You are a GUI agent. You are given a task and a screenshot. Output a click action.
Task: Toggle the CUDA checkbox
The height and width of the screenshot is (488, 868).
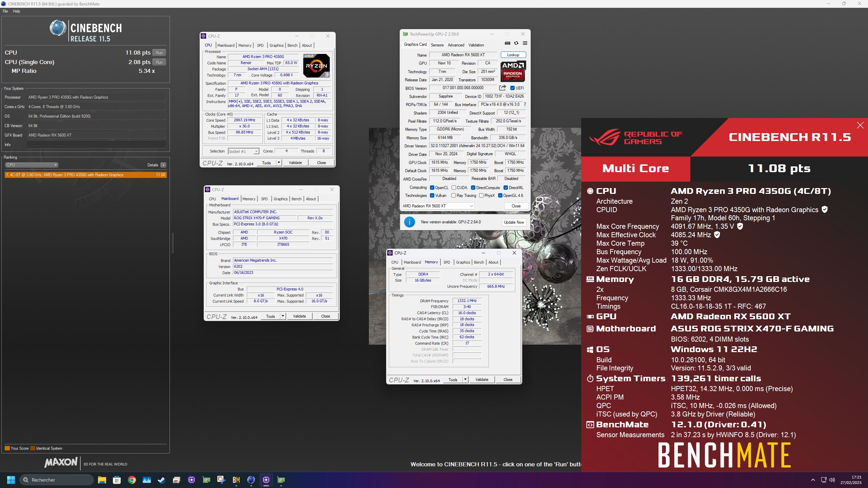point(454,188)
